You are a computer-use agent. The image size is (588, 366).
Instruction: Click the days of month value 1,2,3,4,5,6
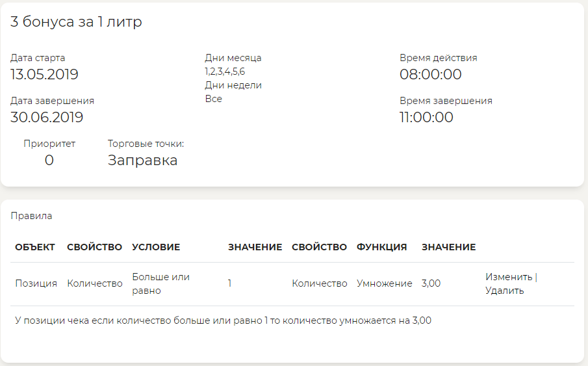pos(225,72)
